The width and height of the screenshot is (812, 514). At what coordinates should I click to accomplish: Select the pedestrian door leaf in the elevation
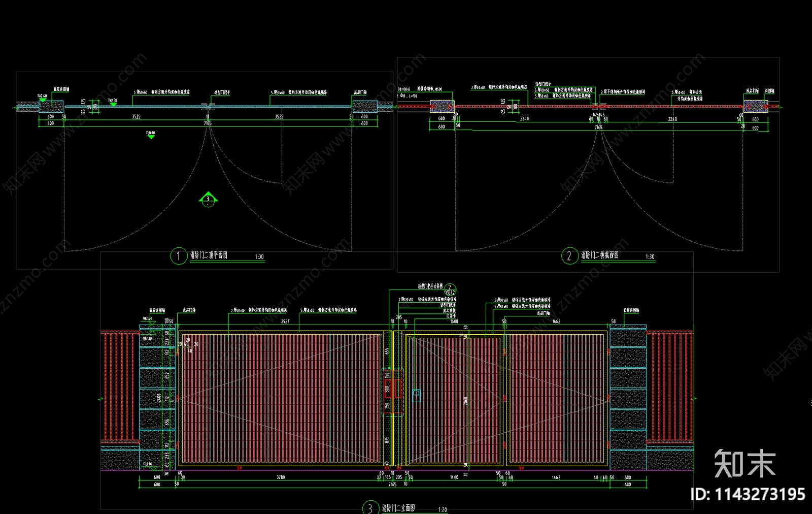[x=456, y=399]
